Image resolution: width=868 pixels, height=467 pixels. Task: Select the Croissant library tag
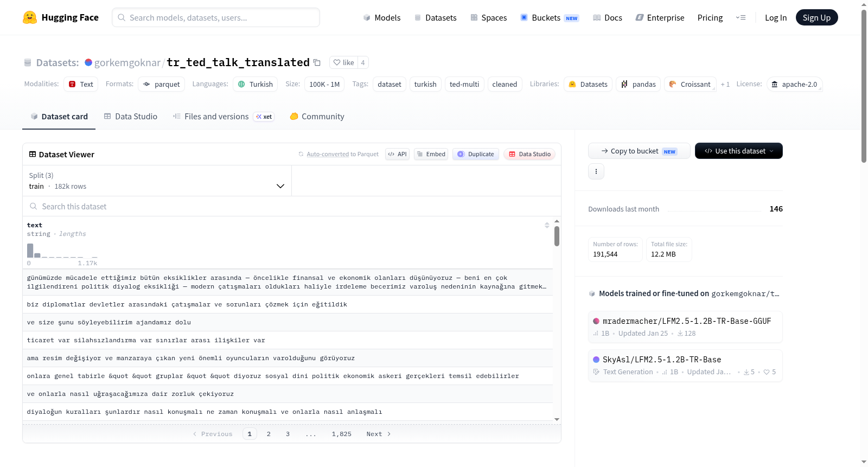690,84
